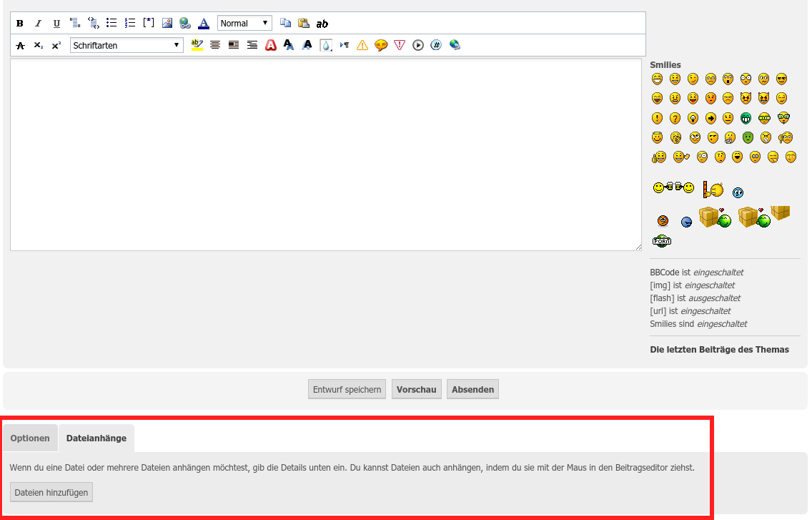812x520 pixels.
Task: Open the Normal font size dropdown
Action: (x=244, y=24)
